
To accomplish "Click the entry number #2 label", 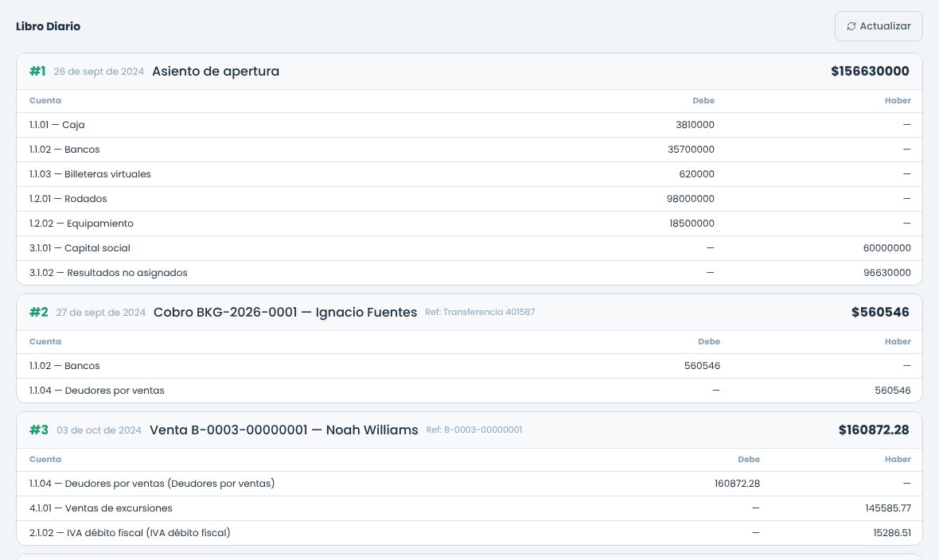I will click(x=39, y=312).
